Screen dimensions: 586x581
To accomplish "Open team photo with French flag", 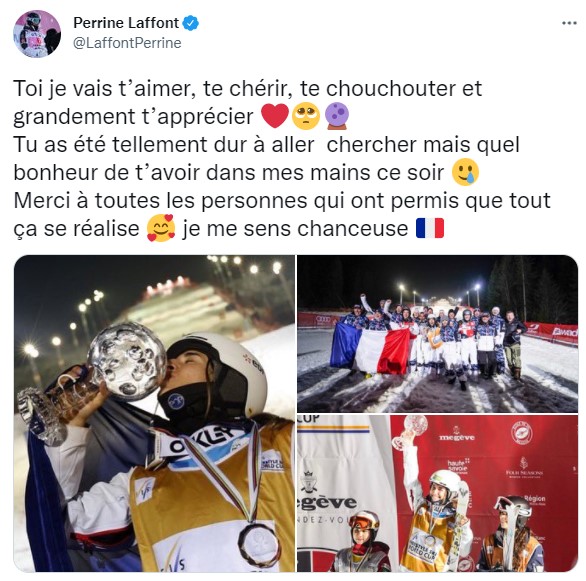I will coord(437,334).
